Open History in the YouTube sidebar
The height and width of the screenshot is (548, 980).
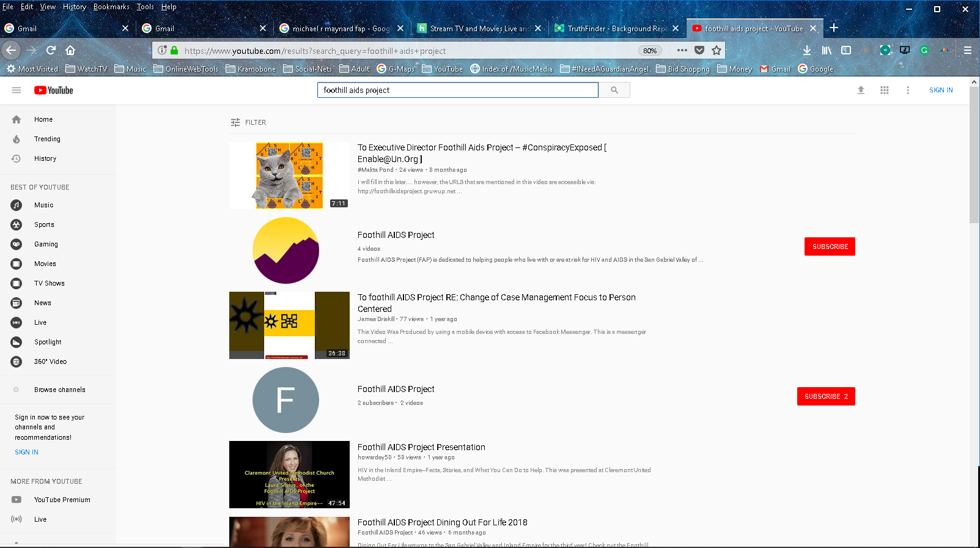[45, 158]
